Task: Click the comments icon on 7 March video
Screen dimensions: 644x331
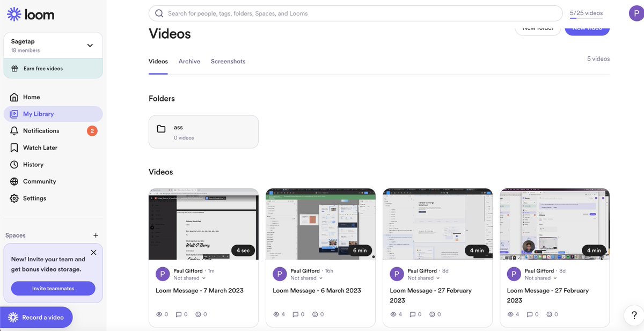Action: coord(179,314)
